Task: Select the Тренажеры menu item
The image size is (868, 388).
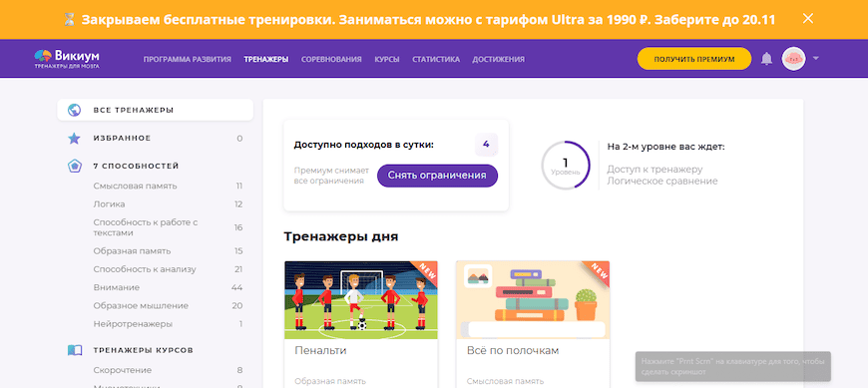Action: tap(266, 59)
